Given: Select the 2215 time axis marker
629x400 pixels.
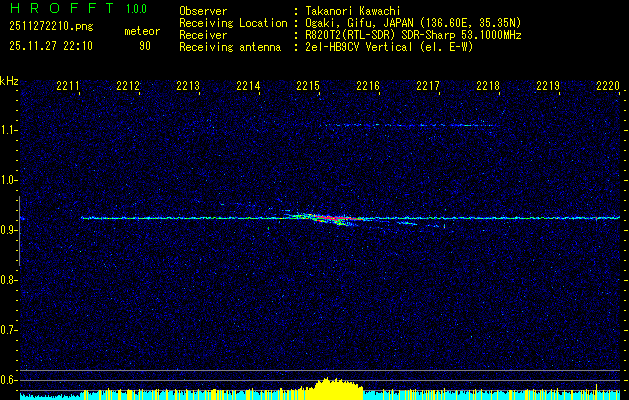Looking at the screenshot, I should (x=308, y=87).
